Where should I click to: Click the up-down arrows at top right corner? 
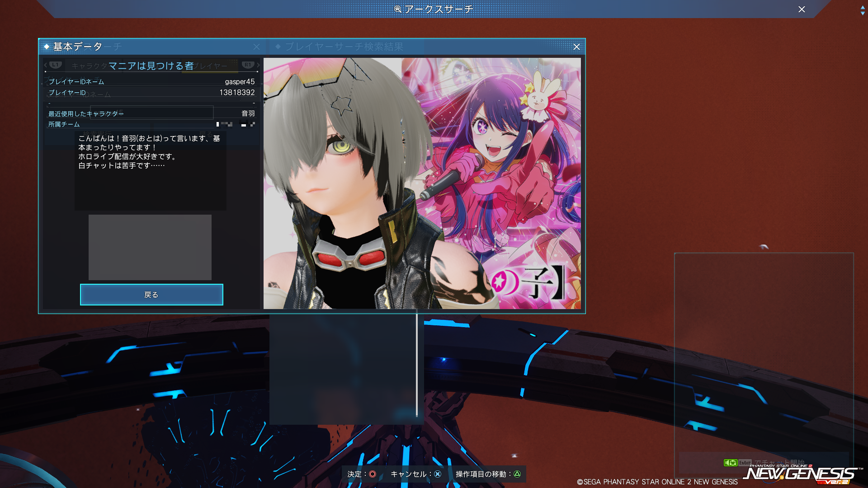point(863,10)
